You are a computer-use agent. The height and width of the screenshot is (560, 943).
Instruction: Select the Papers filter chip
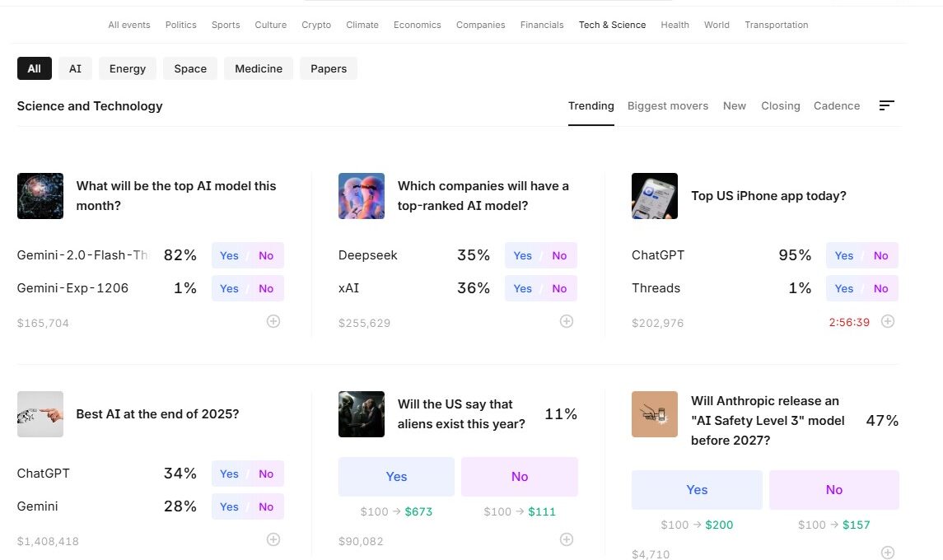pyautogui.click(x=329, y=68)
